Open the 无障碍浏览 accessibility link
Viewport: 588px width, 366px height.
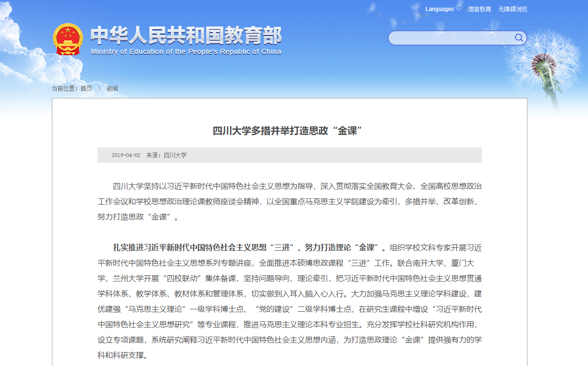click(x=513, y=9)
